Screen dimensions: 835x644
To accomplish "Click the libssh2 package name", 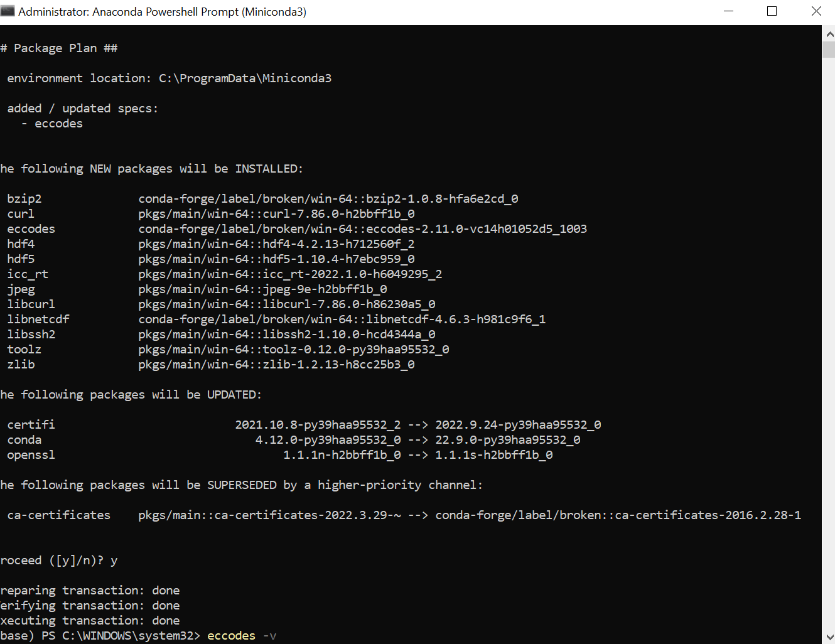I will [x=31, y=335].
